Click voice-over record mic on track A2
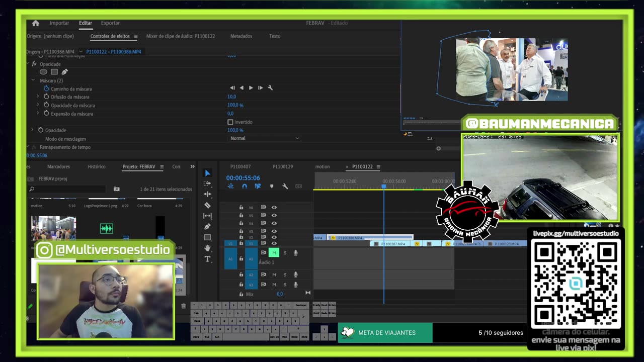Image resolution: width=644 pixels, height=362 pixels. (295, 275)
